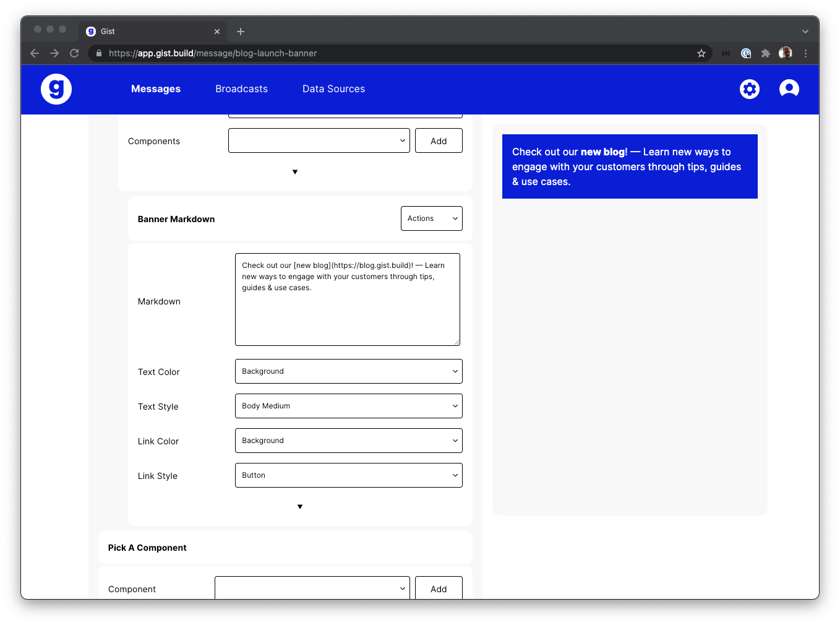Open the settings gear icon

pos(750,89)
